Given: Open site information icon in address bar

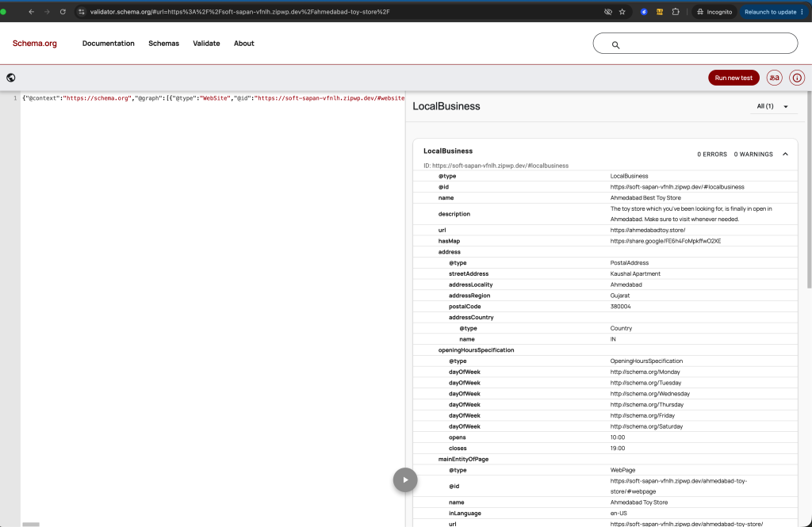Looking at the screenshot, I should pos(82,12).
